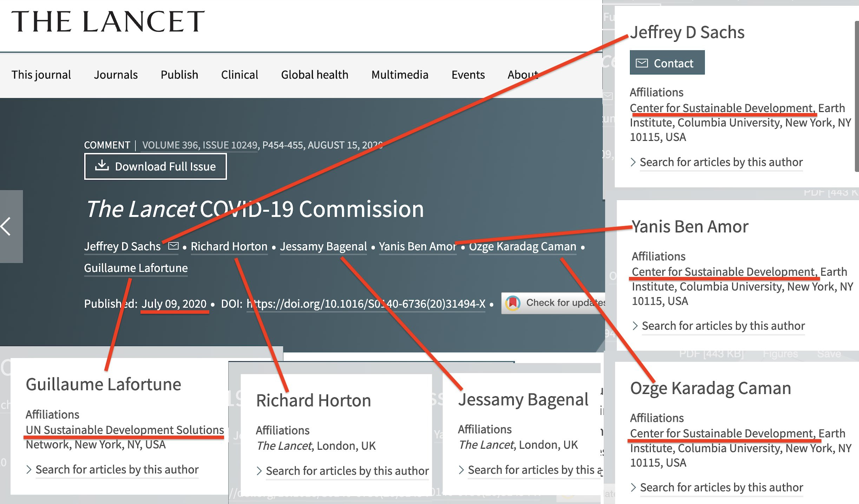Search articles by Jeffrey D Sachs
Viewport: 859px width, 504px height.
coord(721,162)
